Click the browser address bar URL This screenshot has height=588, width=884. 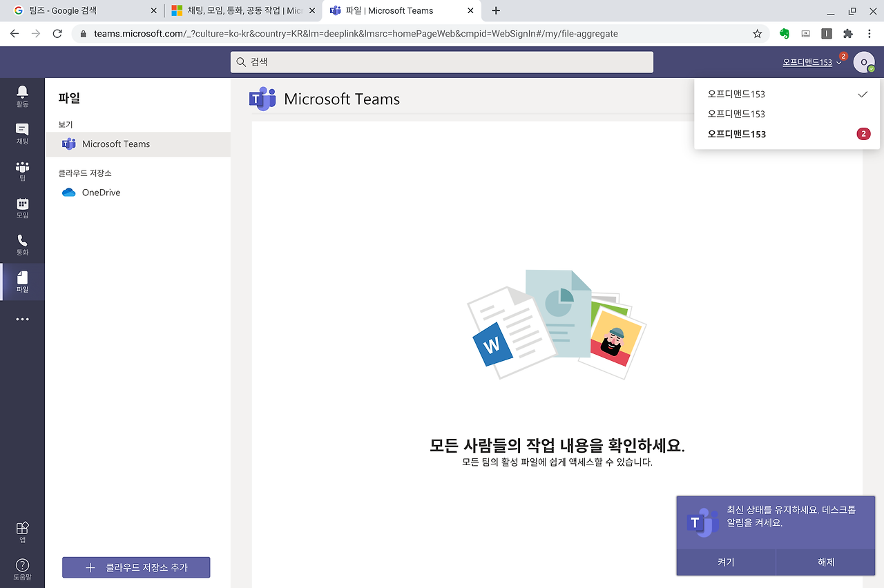[x=356, y=33]
